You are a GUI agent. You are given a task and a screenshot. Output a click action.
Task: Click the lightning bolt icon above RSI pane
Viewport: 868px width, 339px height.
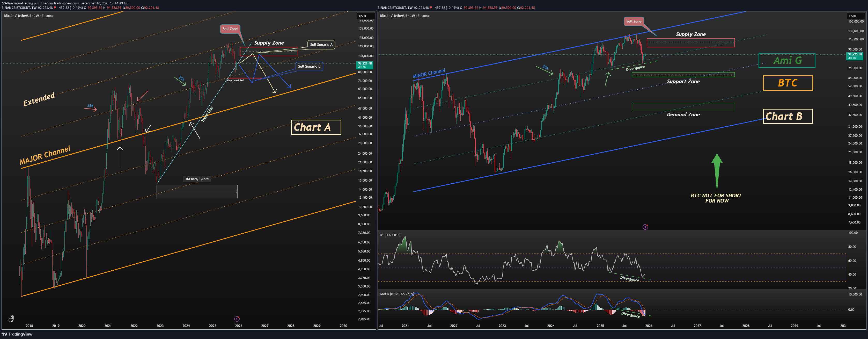[645, 227]
